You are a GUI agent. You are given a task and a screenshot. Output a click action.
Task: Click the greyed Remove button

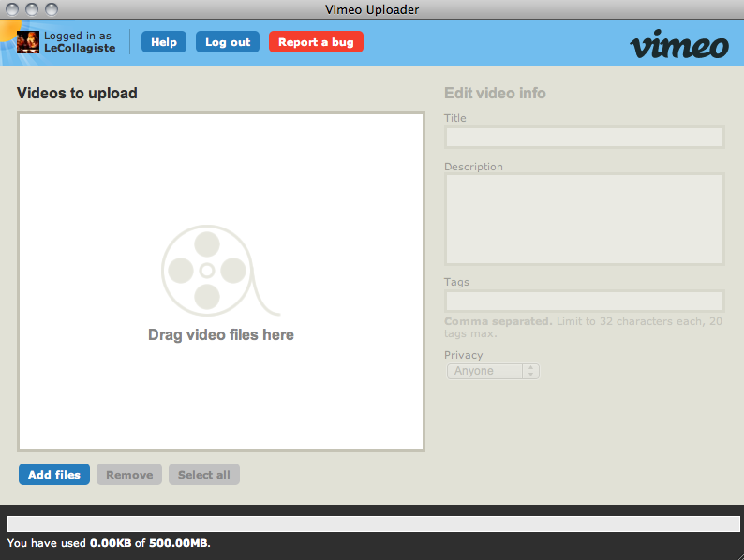tap(129, 475)
